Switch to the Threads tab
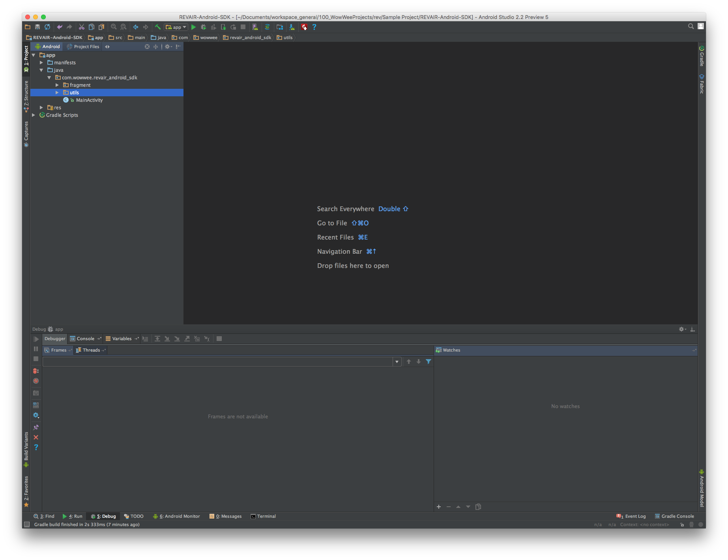This screenshot has height=560, width=728. pyautogui.click(x=91, y=350)
